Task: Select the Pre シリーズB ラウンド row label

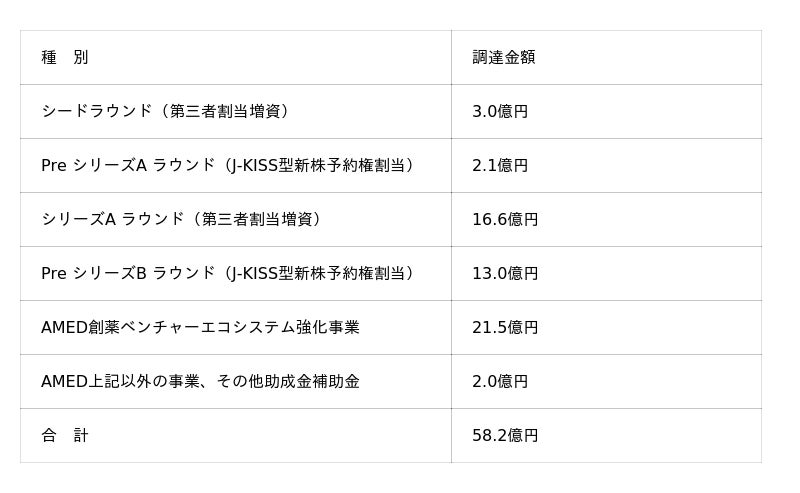Action: coord(128,274)
